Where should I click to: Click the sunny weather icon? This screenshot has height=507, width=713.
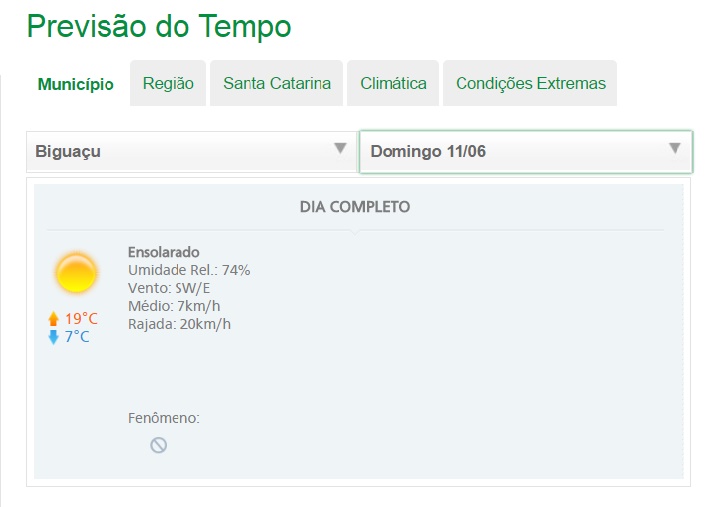click(x=76, y=273)
